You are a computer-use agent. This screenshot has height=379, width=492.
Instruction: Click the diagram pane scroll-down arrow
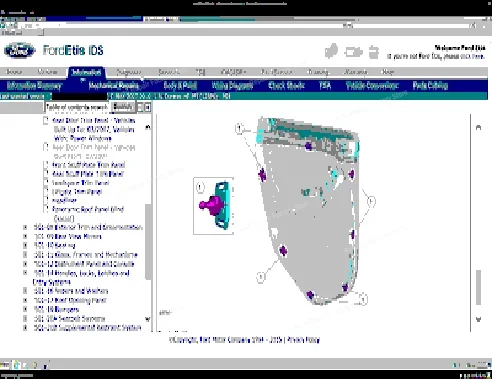coord(479,319)
